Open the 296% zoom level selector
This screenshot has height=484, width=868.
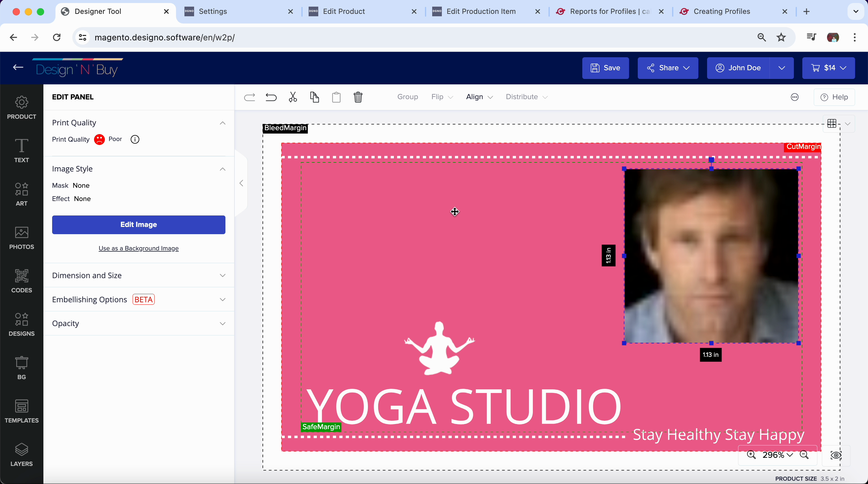point(777,455)
